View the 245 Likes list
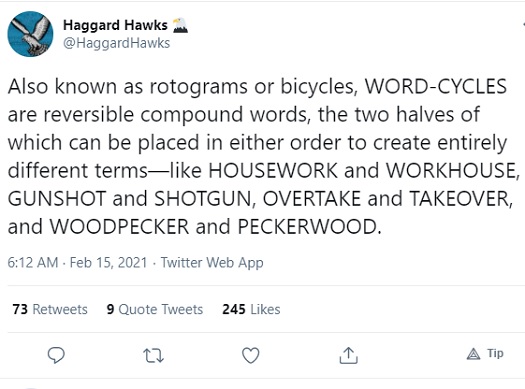Image resolution: width=525 pixels, height=389 pixels. pos(251,309)
